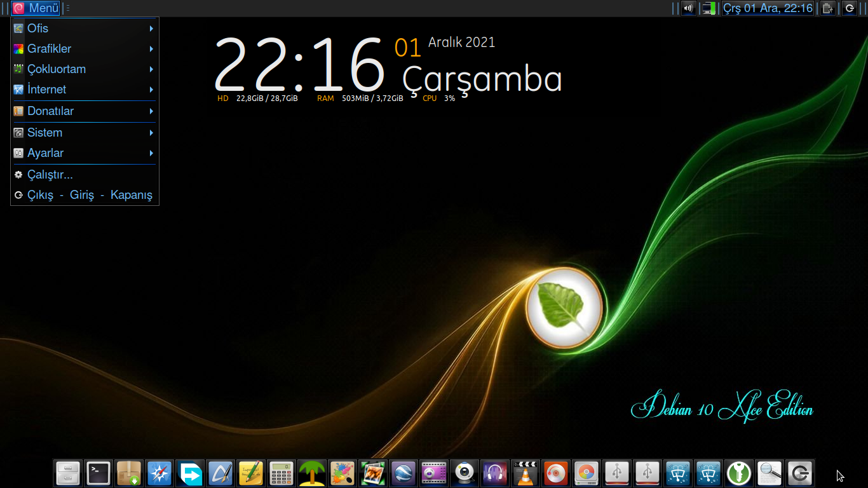Click the teal arrow document icon in dock
Viewport: 868px width, 488px height.
(190, 473)
